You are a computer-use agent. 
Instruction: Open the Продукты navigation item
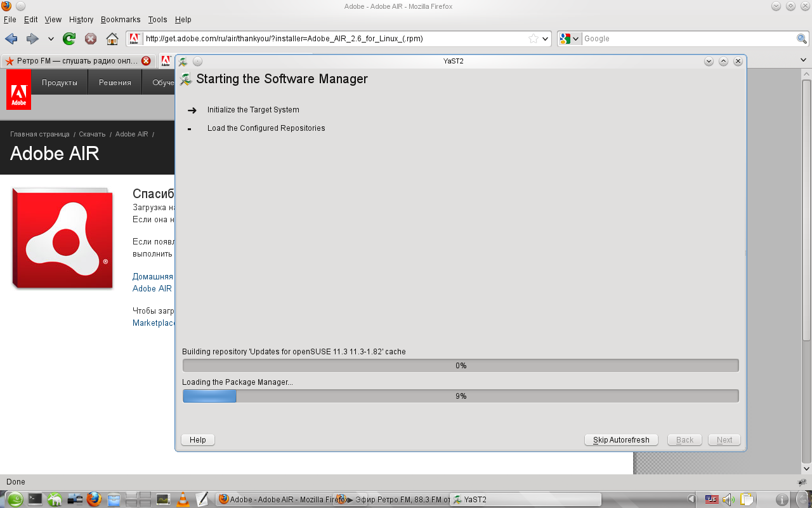point(60,83)
